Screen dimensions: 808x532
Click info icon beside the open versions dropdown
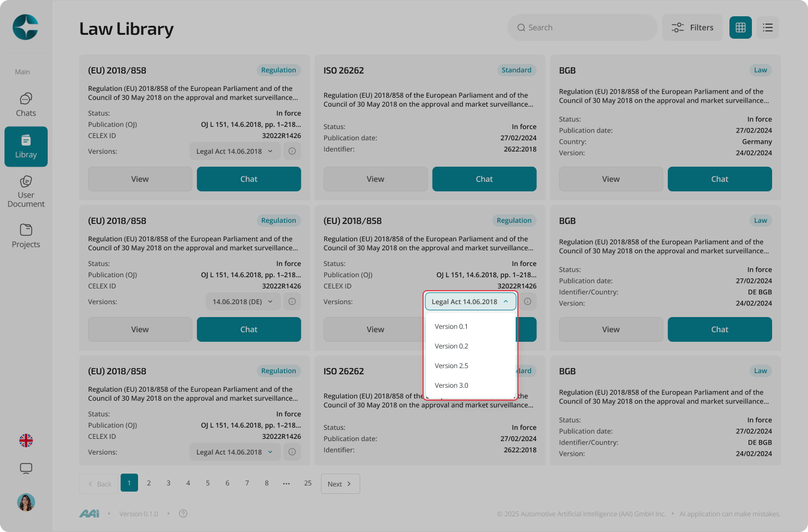[x=527, y=301]
